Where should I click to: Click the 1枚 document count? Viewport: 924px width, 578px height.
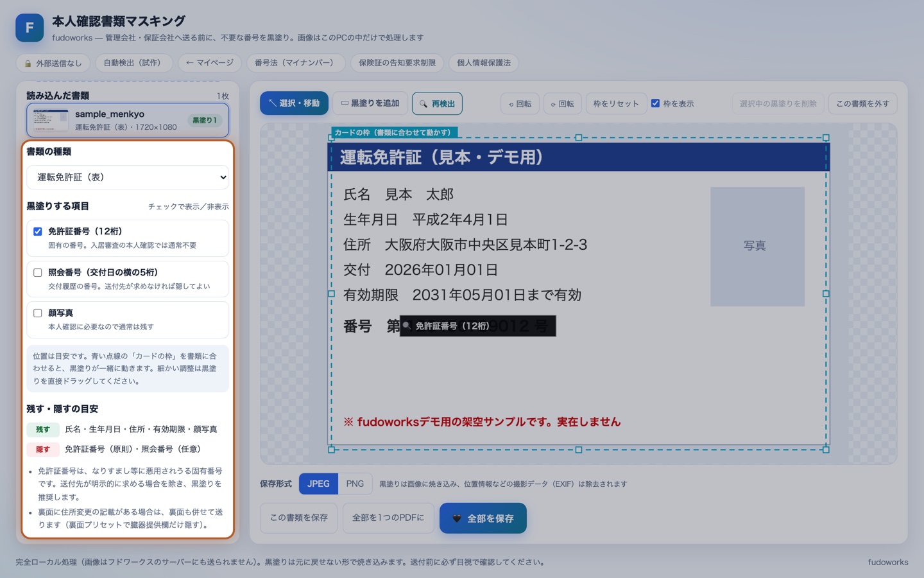223,96
